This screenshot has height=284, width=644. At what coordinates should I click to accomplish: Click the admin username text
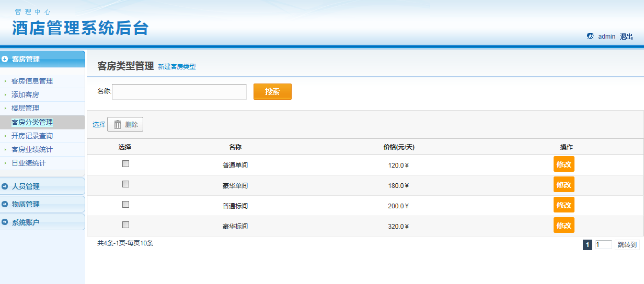pyautogui.click(x=607, y=37)
